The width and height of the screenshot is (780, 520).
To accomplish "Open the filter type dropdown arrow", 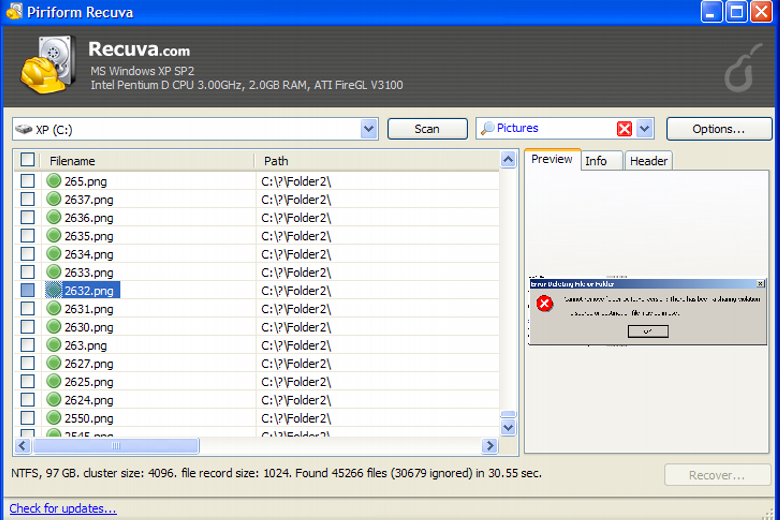I will (645, 129).
